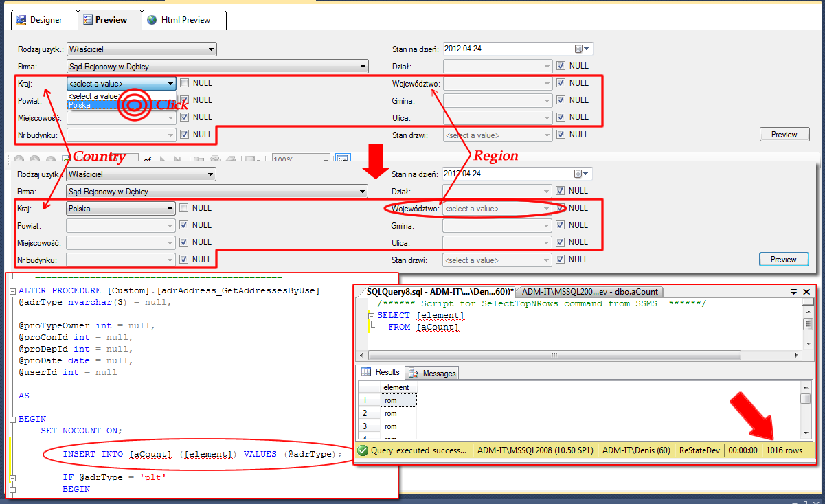
Task: Click 'ADM-IT\Denis (60)' status bar entry
Action: click(636, 450)
